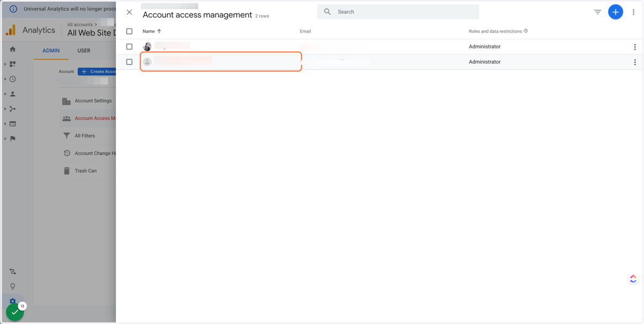Open the Attribution icon near sidebar bottom

(x=13, y=272)
